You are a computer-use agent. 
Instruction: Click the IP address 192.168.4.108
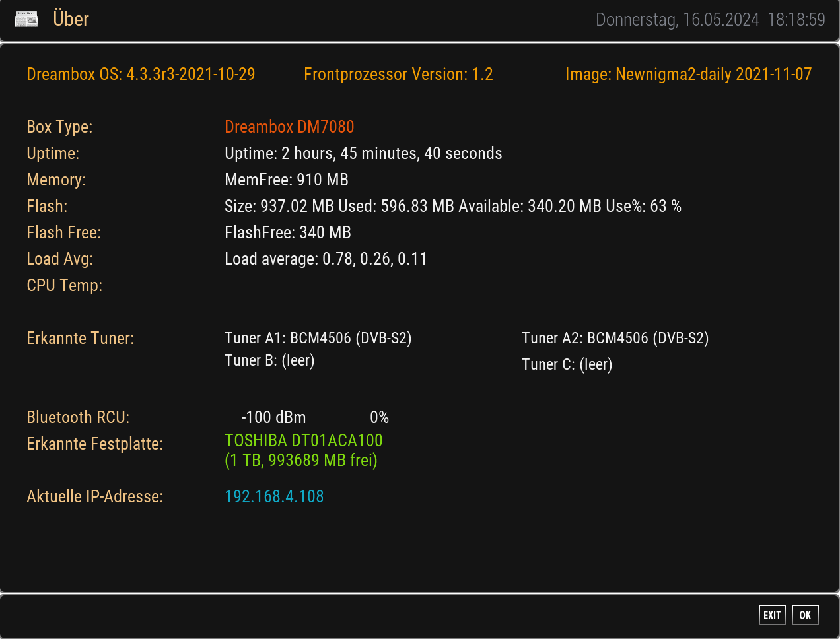coord(274,496)
